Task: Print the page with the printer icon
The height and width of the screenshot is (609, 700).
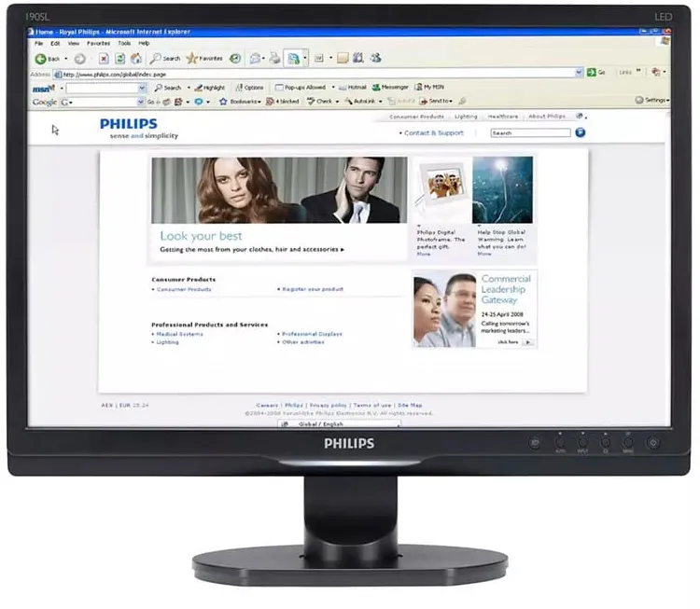Action: click(x=274, y=58)
